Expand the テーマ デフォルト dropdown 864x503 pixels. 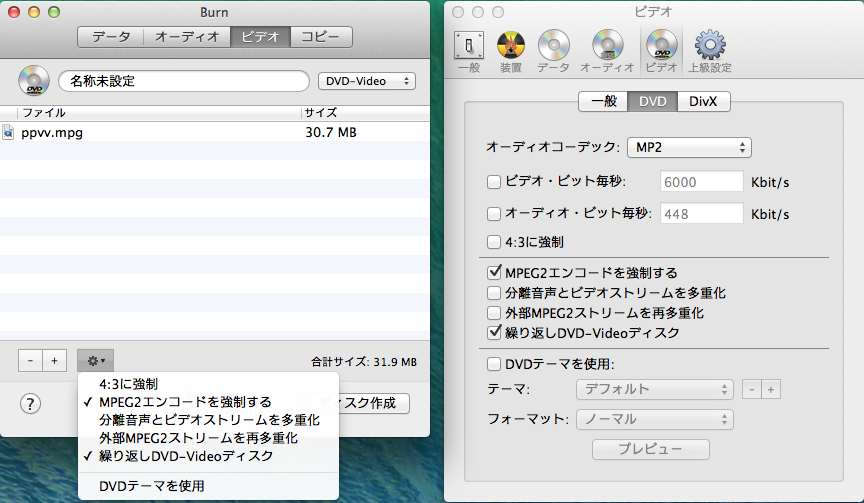click(655, 389)
